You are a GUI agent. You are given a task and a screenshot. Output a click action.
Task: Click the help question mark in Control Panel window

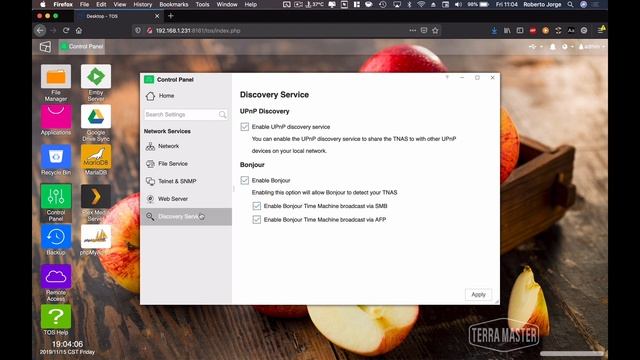(447, 77)
